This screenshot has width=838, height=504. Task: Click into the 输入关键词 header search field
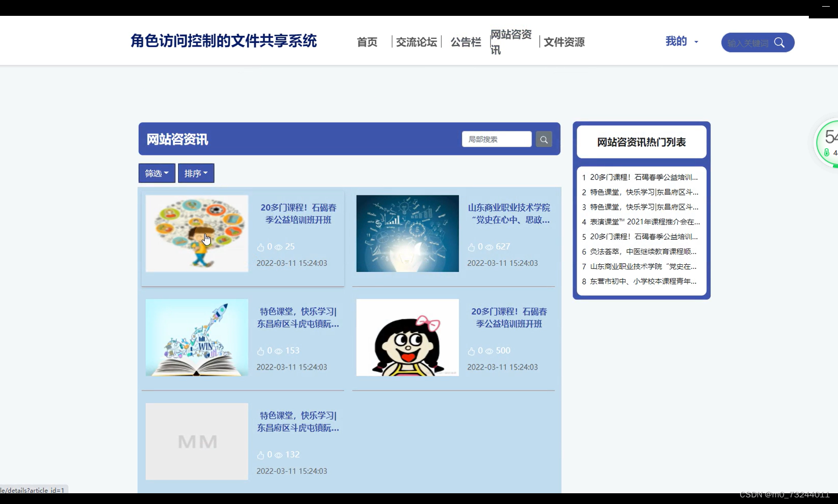pyautogui.click(x=748, y=43)
